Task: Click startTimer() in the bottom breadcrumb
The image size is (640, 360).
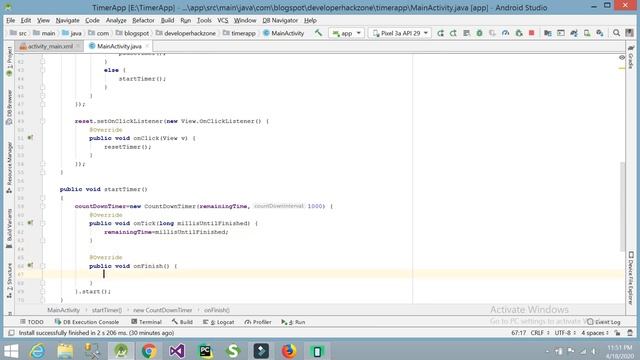Action: point(107,310)
